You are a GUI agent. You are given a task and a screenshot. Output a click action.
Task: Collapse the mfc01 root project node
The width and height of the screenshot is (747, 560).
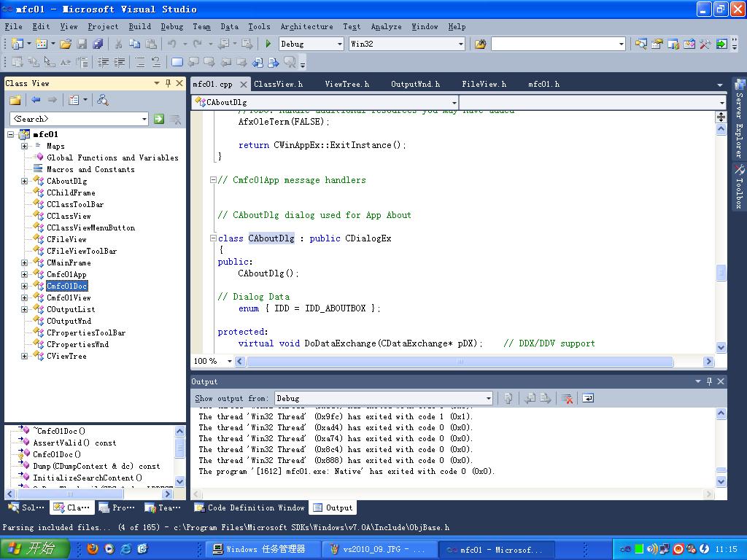(x=10, y=135)
